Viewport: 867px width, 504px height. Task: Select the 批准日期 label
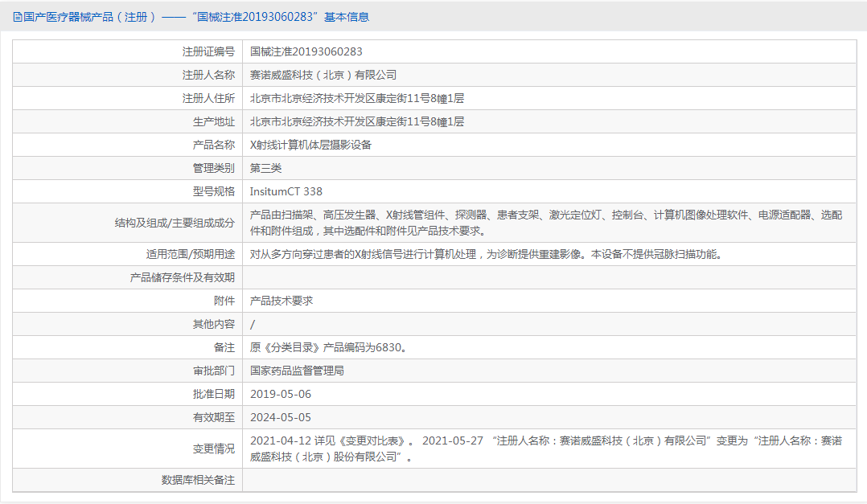[213, 394]
